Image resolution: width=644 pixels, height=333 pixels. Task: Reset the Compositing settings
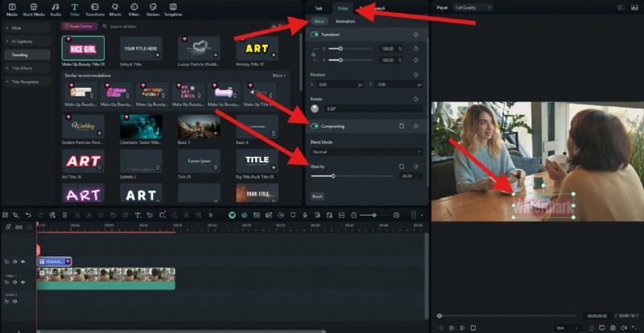click(402, 126)
